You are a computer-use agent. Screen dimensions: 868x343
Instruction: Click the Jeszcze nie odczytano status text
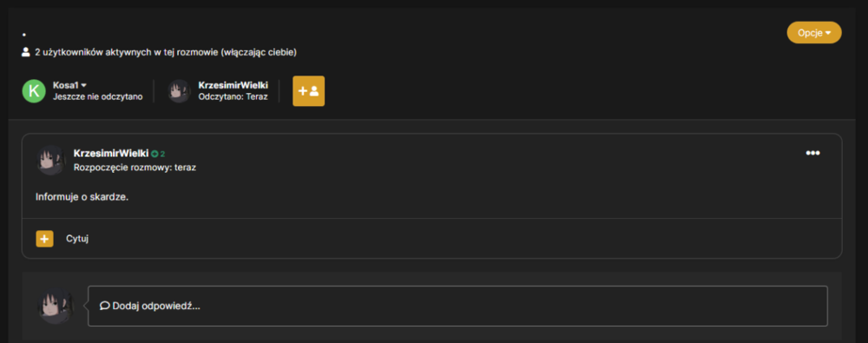[97, 96]
